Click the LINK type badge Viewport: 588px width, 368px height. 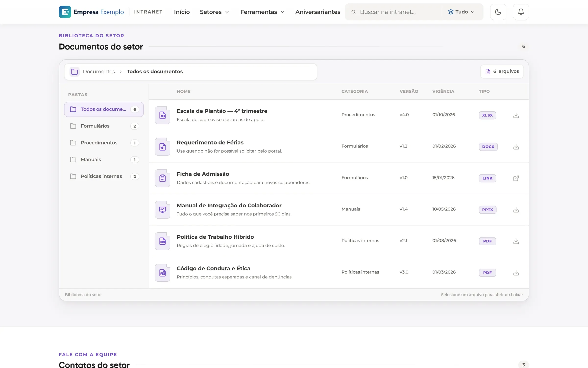pyautogui.click(x=487, y=178)
